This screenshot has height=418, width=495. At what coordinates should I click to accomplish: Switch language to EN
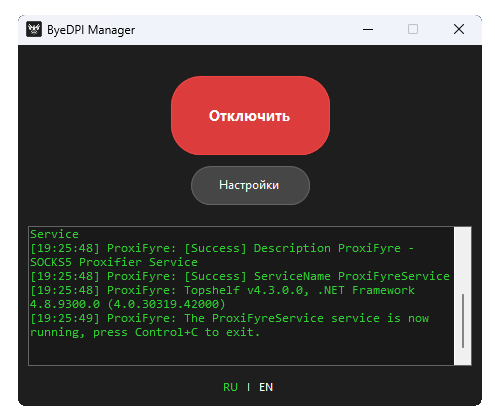click(266, 387)
